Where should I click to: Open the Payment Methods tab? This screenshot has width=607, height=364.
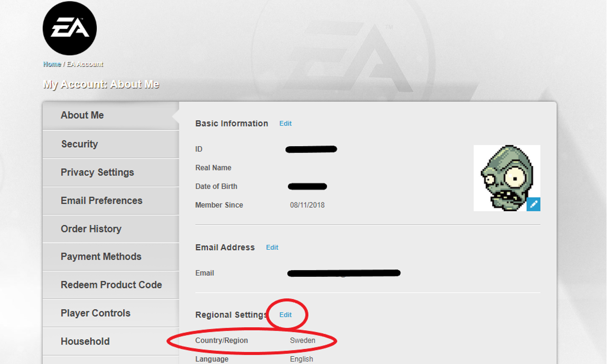pos(101,257)
